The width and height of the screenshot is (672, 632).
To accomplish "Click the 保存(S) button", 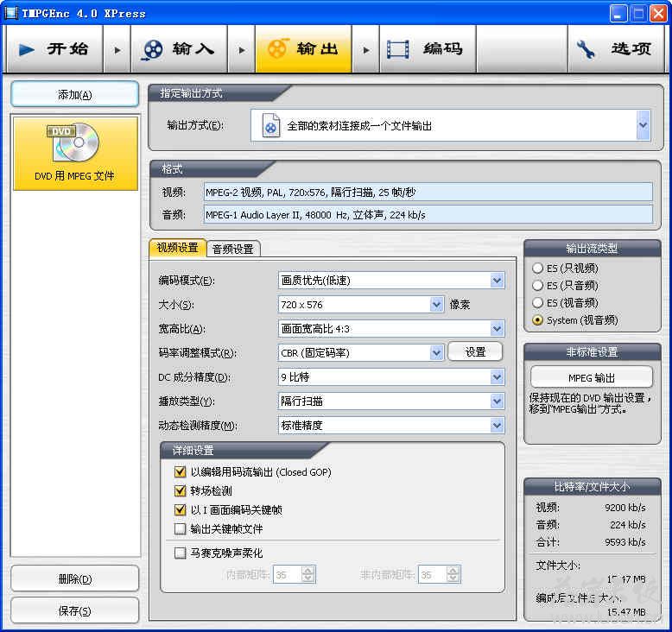I will pos(75,610).
